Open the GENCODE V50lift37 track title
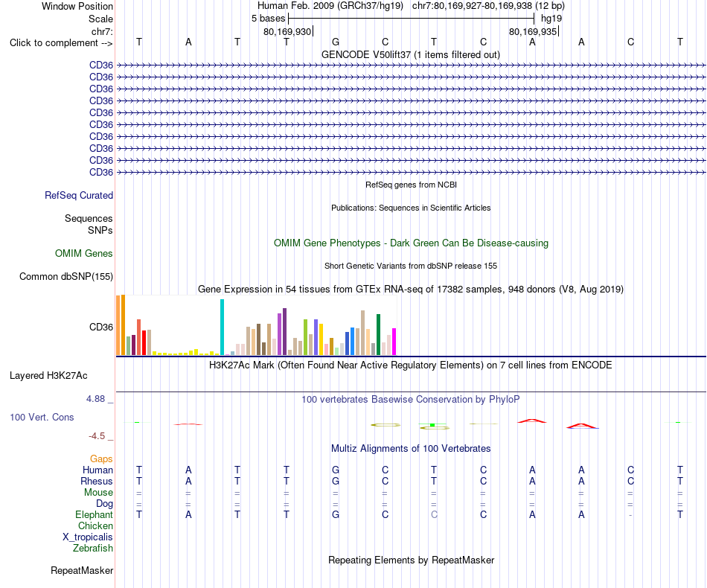 pos(410,54)
